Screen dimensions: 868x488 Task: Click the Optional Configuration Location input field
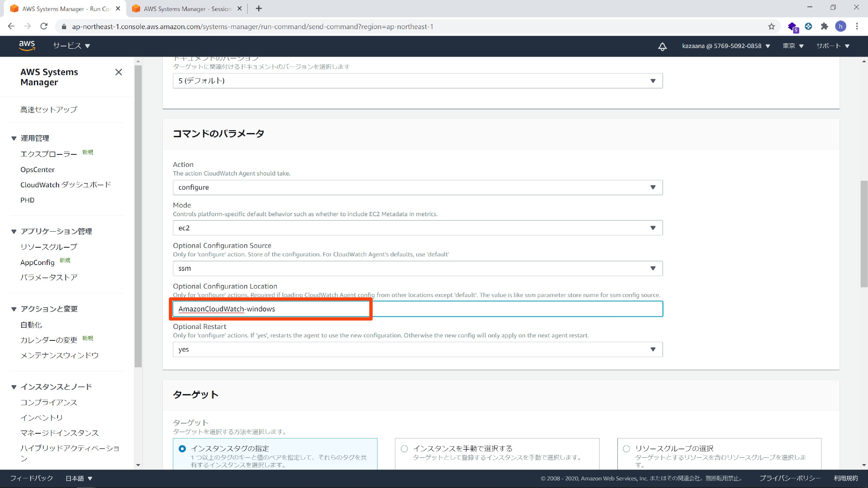pos(418,309)
